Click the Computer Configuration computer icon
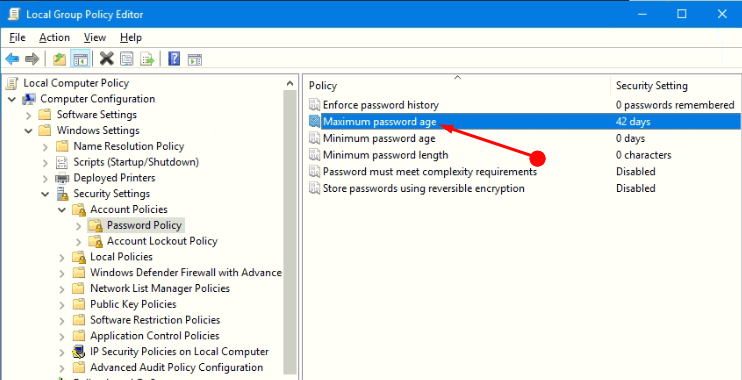 coord(29,99)
